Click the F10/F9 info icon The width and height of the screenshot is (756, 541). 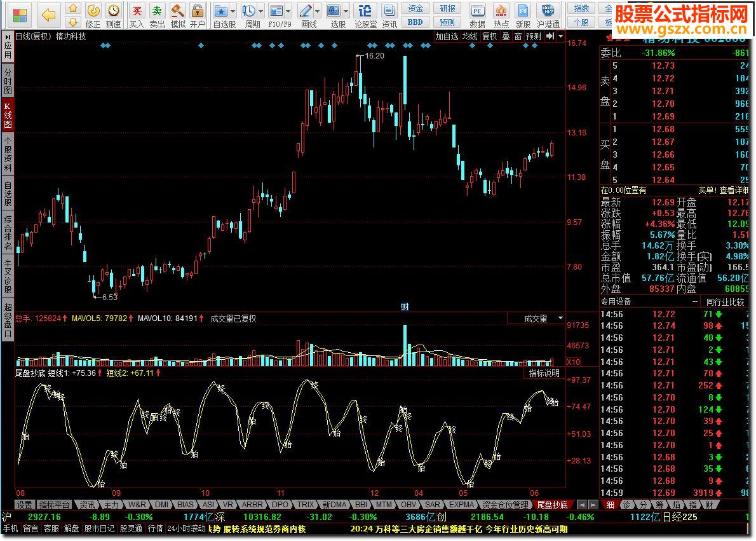pos(276,11)
